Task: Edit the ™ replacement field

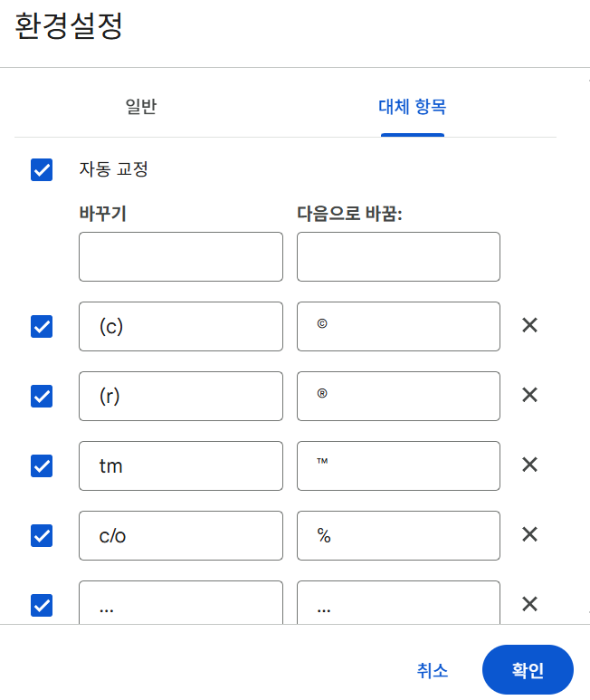Action: click(398, 465)
